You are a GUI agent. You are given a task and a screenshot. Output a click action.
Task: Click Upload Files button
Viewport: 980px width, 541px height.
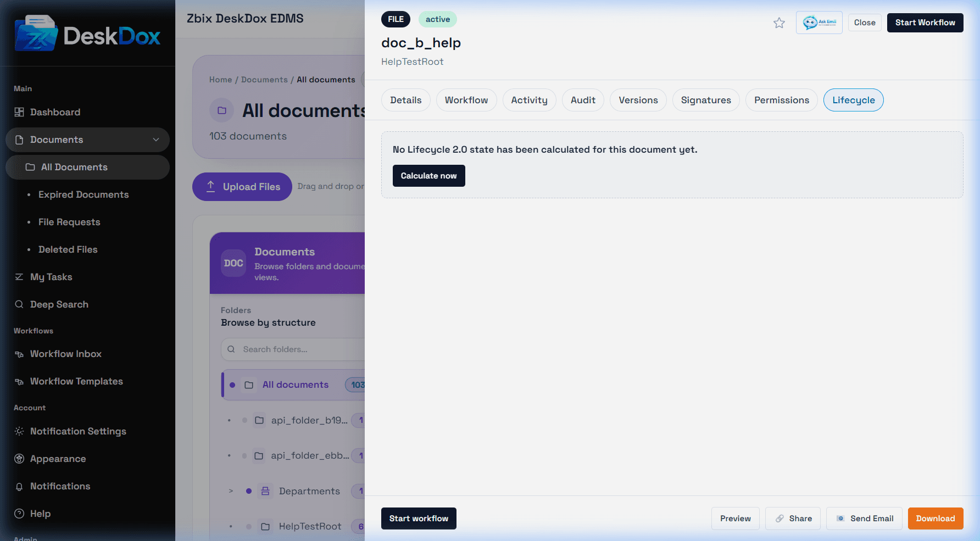242,187
